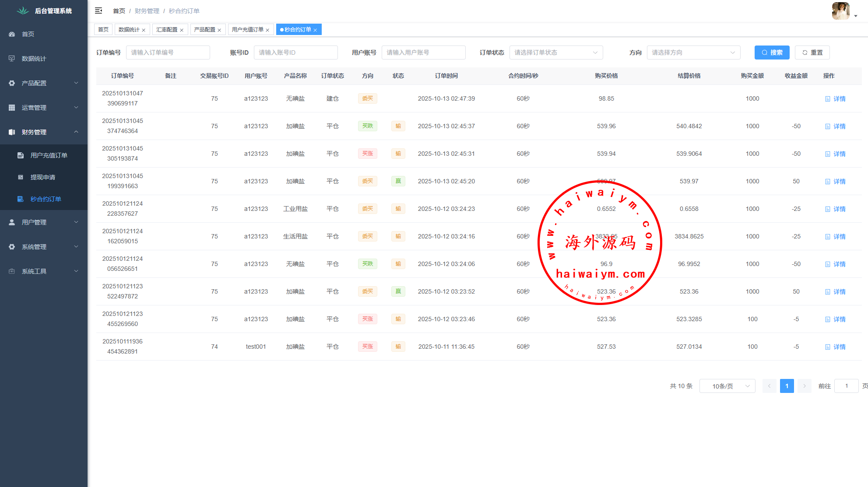
Task: Close the 数据统计 tab
Action: tap(144, 30)
